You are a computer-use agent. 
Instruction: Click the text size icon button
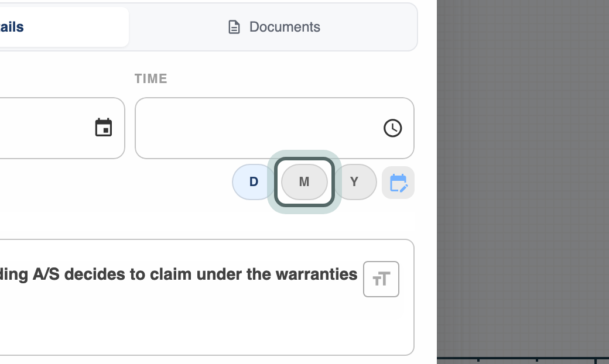click(x=381, y=279)
